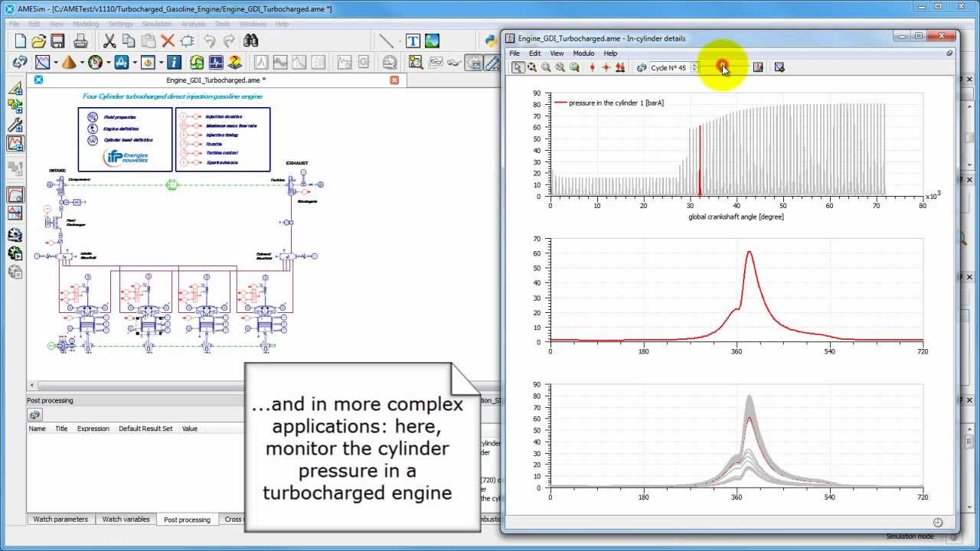Click red cycle marker on top pressure plot
Image resolution: width=980 pixels, height=551 pixels.
click(700, 161)
